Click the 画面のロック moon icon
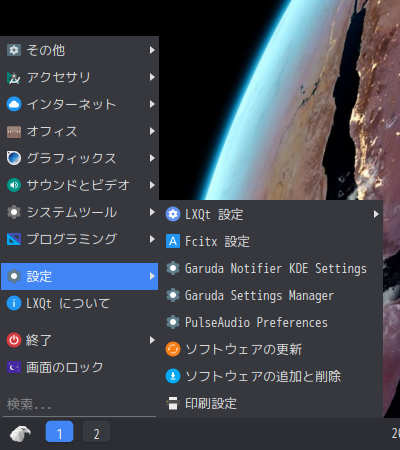The image size is (400, 450). click(x=14, y=367)
